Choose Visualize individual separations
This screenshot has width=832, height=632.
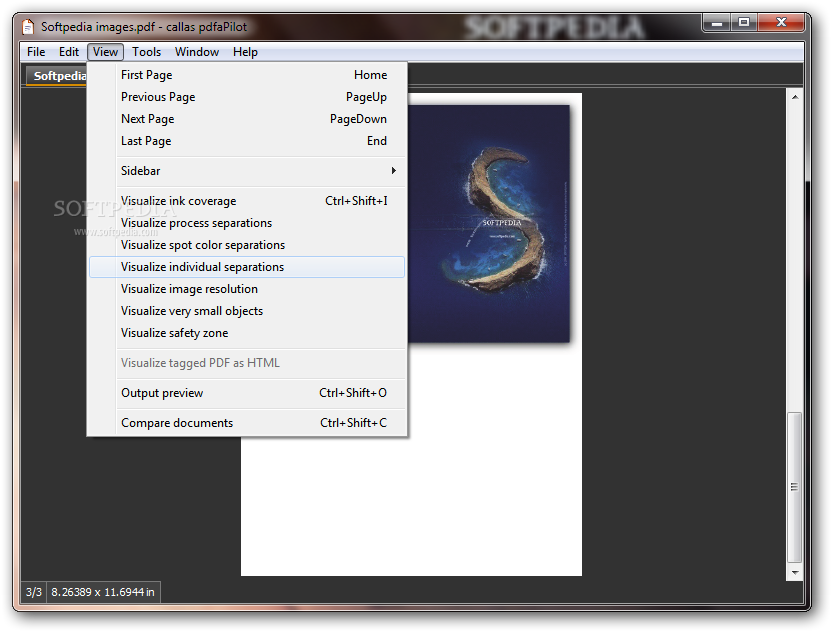pos(247,267)
